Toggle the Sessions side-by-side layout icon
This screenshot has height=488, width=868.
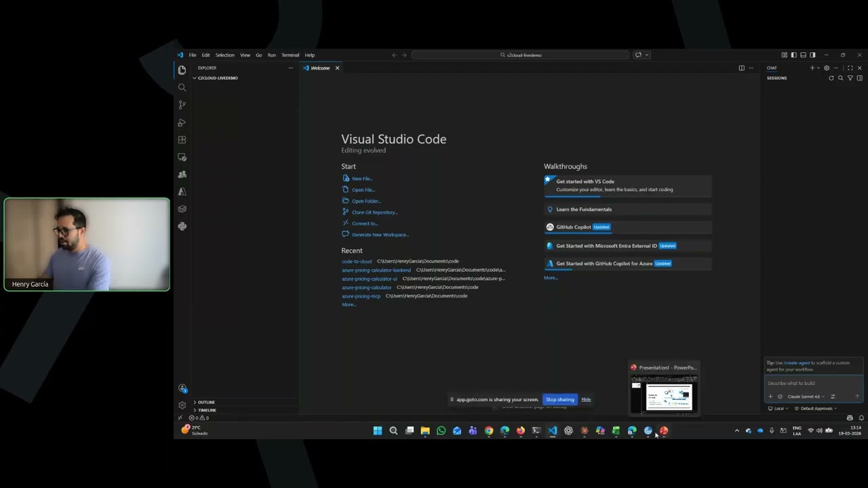pos(860,78)
